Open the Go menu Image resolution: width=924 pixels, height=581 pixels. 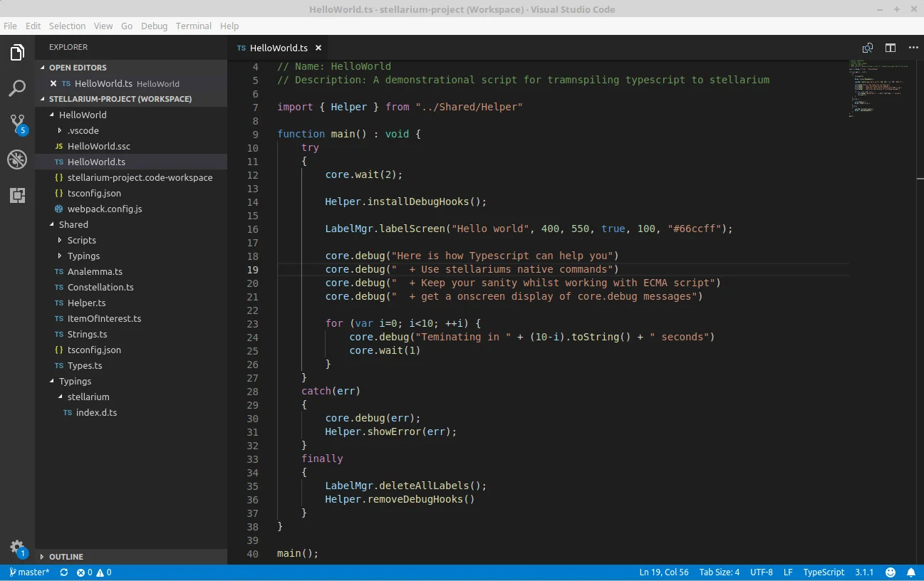(x=127, y=26)
